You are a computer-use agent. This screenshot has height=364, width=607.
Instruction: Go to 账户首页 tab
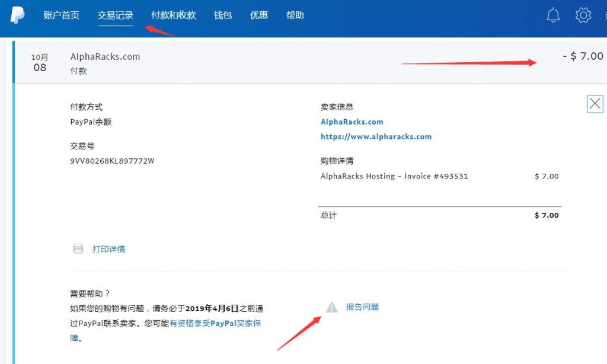[61, 15]
